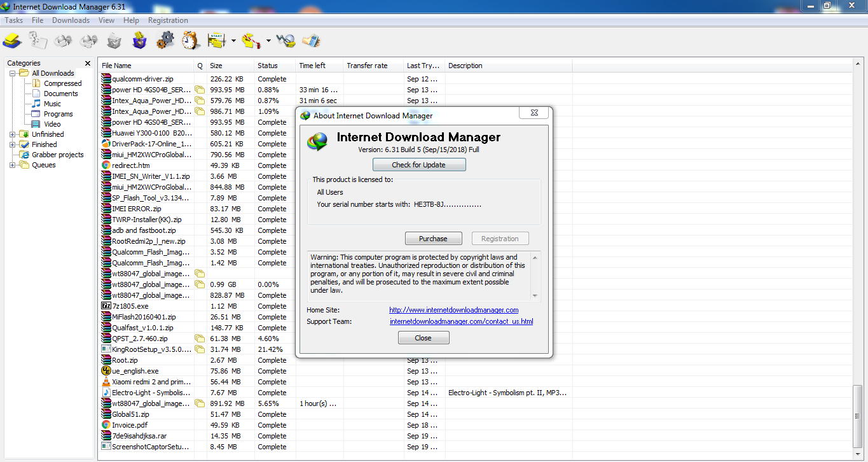Open Options via the gear toolbar icon
Image resolution: width=868 pixels, height=462 pixels.
[x=165, y=41]
